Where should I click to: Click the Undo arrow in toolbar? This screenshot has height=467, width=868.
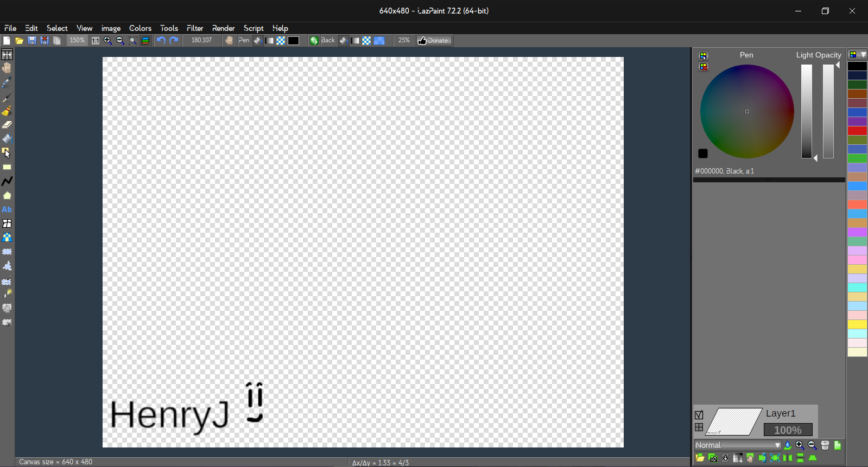click(161, 41)
